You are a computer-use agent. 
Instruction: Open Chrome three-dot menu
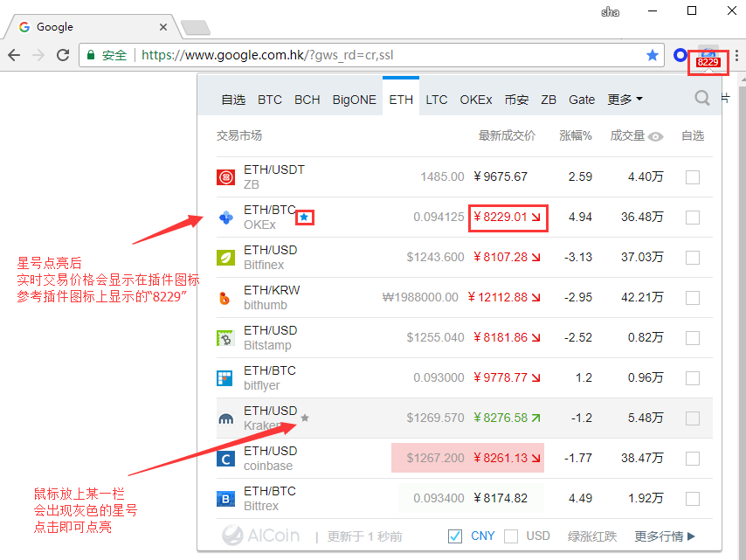[x=736, y=55]
